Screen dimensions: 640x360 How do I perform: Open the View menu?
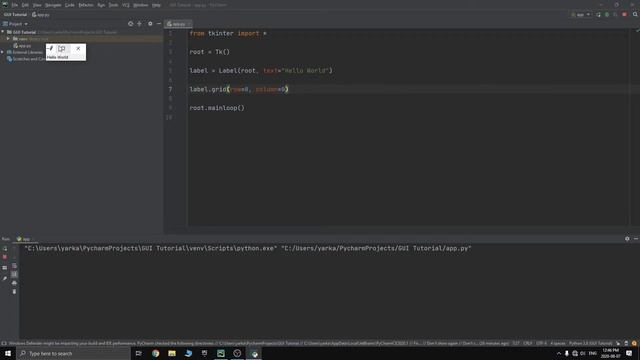(37, 5)
